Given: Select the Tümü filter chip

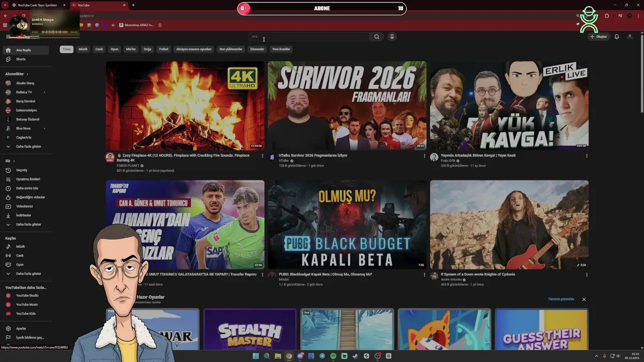Looking at the screenshot, I should 66,49.
